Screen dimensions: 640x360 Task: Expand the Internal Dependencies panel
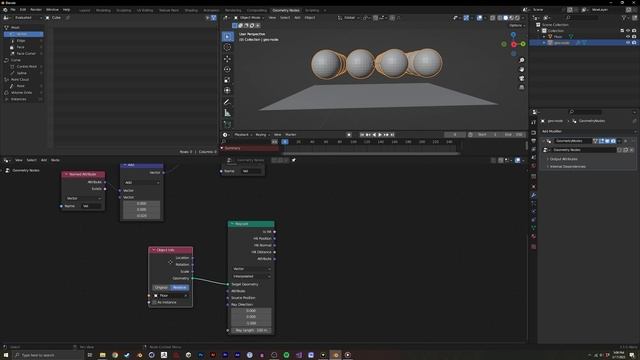(x=567, y=167)
